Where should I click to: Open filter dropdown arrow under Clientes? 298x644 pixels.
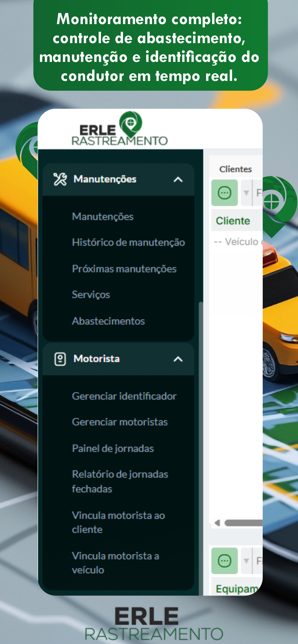[x=246, y=193]
